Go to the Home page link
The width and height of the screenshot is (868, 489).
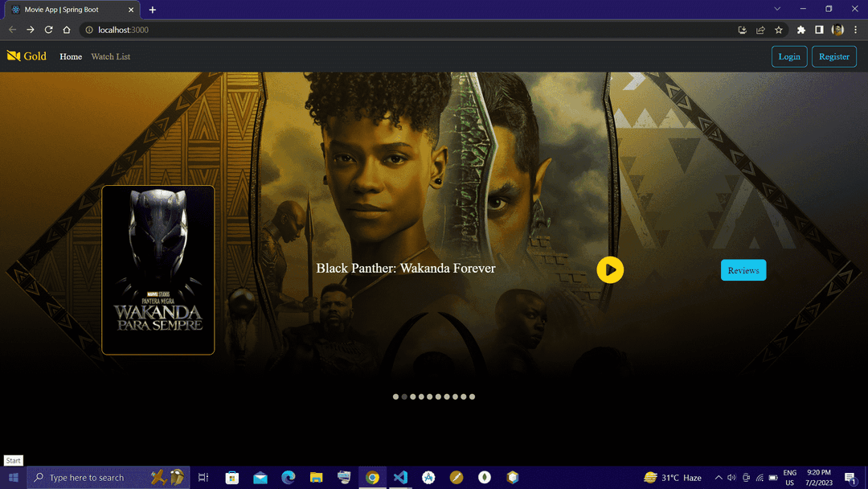[71, 56]
